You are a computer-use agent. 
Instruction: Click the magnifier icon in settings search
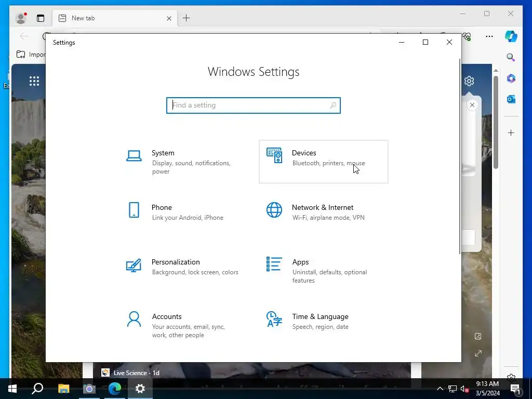[333, 105]
